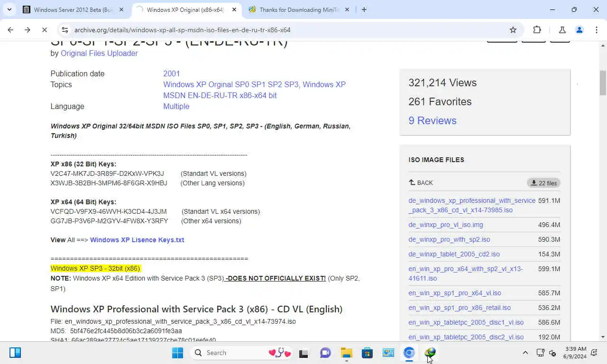Screen dimensions: 607x364
Task: Switch to Thanks for Downloading MiniTool tab
Action: [x=299, y=9]
